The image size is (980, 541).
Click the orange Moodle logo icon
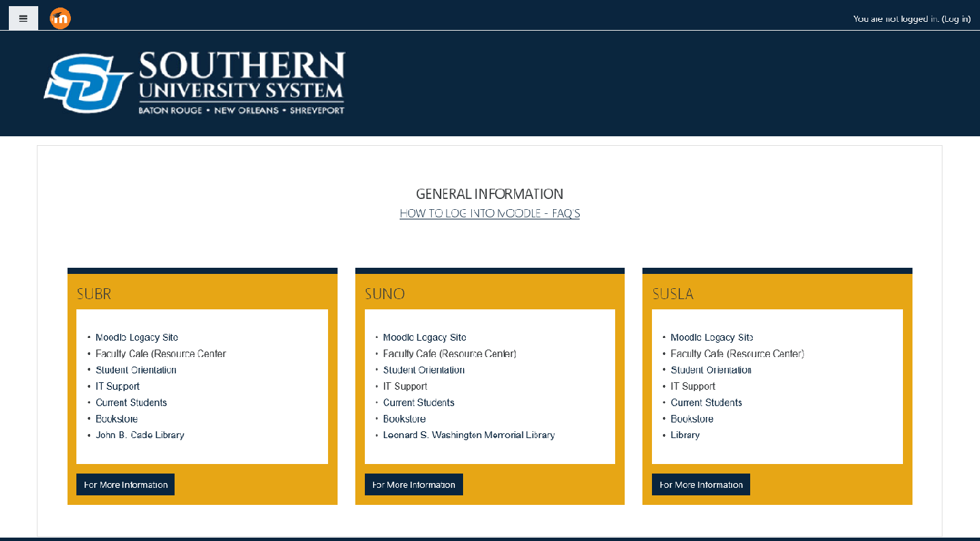pyautogui.click(x=60, y=18)
